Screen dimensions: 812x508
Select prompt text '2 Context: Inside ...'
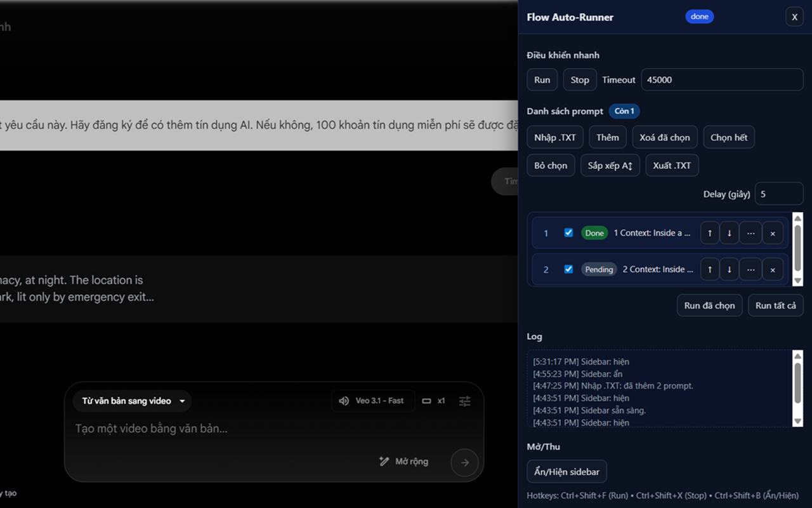(658, 269)
